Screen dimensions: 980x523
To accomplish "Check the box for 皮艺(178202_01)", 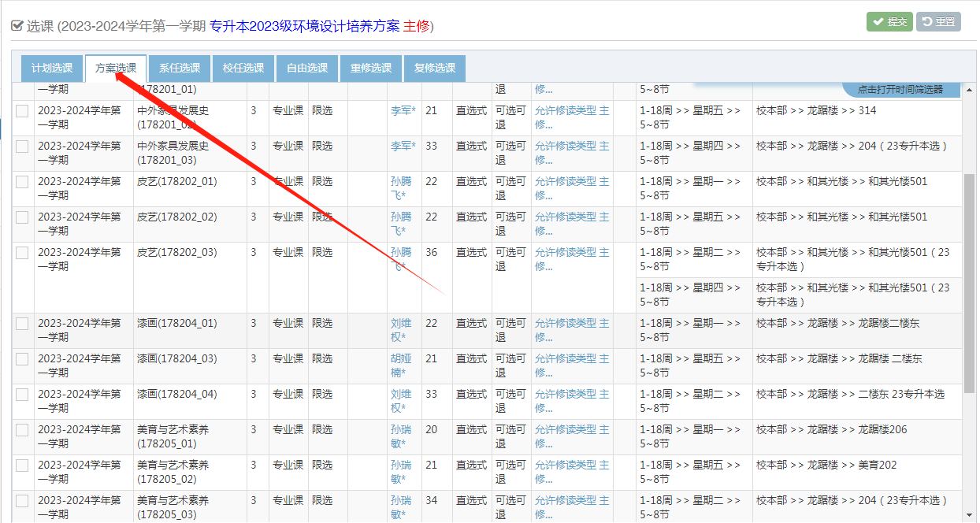I will [22, 181].
